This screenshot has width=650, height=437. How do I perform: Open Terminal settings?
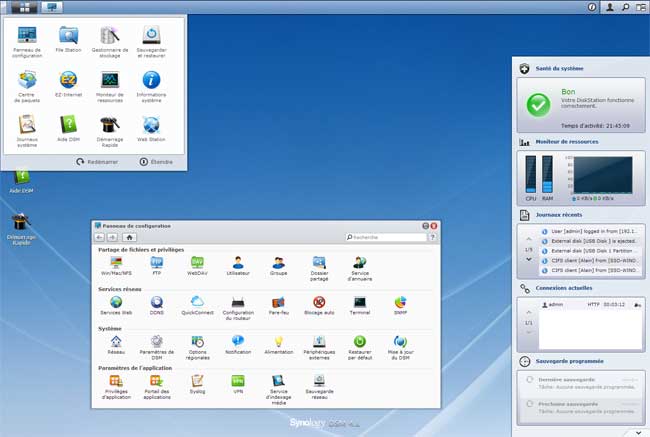click(360, 306)
